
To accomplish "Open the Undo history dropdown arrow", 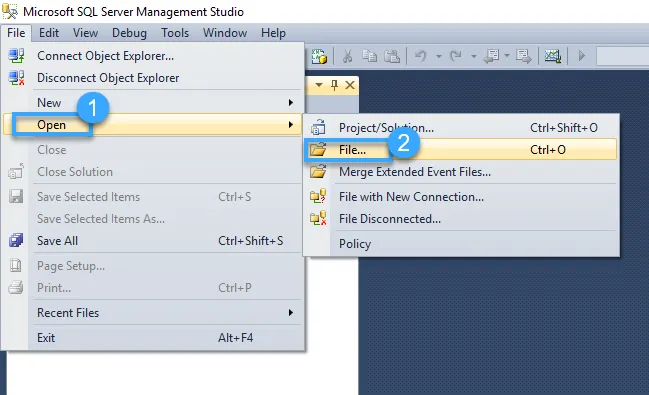I will point(438,56).
